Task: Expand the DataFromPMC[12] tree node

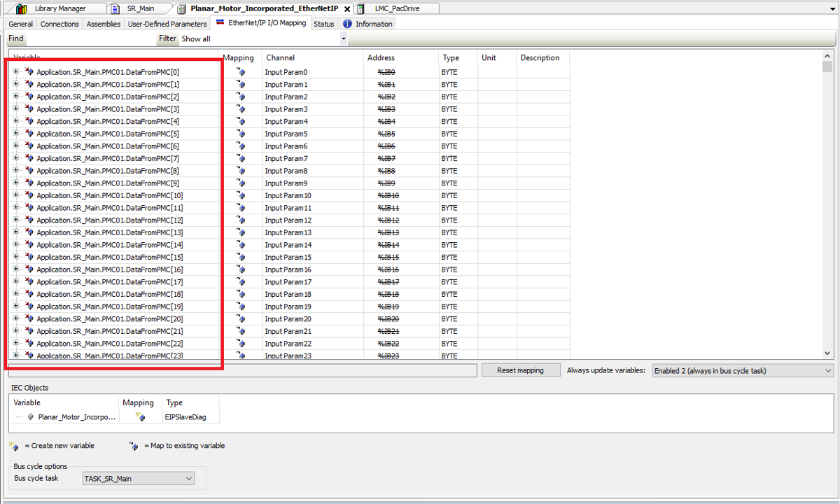Action: pyautogui.click(x=16, y=220)
